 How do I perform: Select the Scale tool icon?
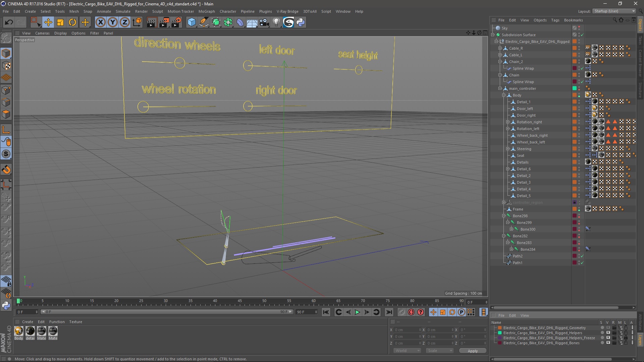pyautogui.click(x=60, y=22)
